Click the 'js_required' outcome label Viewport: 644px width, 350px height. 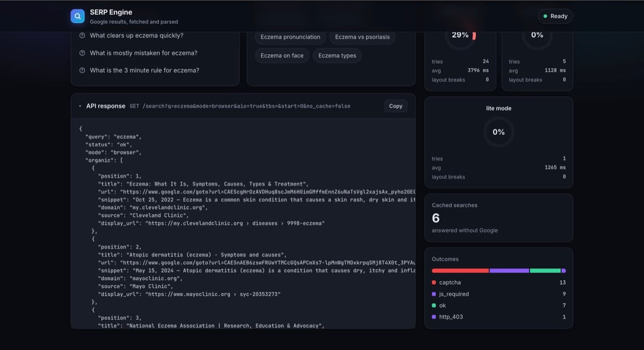[454, 294]
